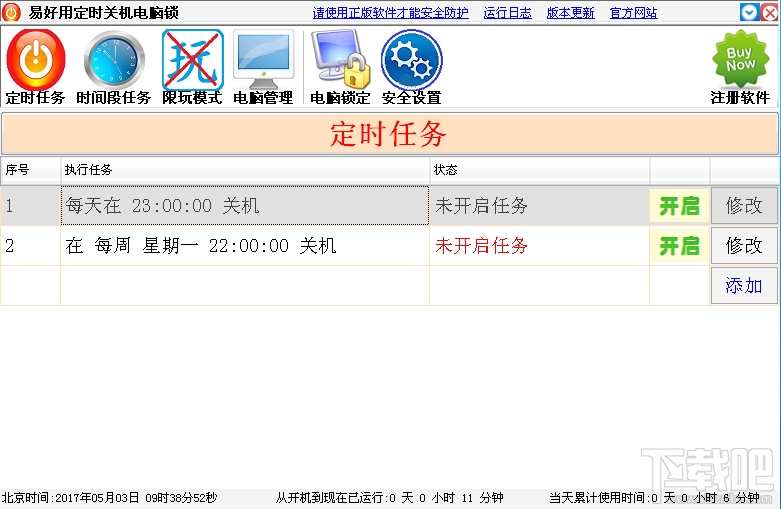Click the 序号 cell showing 2
Viewport: 781px width, 509px height.
tap(30, 246)
